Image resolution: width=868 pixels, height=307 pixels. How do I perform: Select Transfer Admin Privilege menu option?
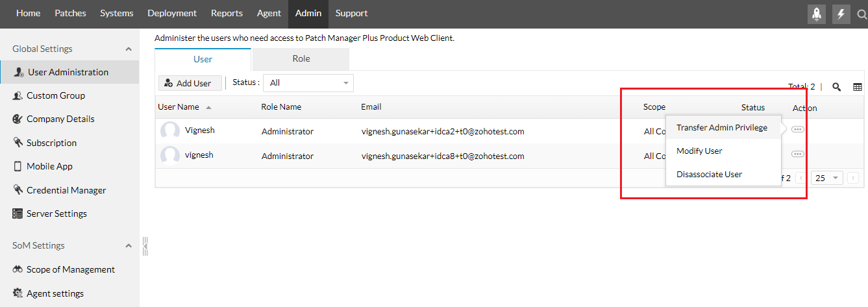point(721,128)
